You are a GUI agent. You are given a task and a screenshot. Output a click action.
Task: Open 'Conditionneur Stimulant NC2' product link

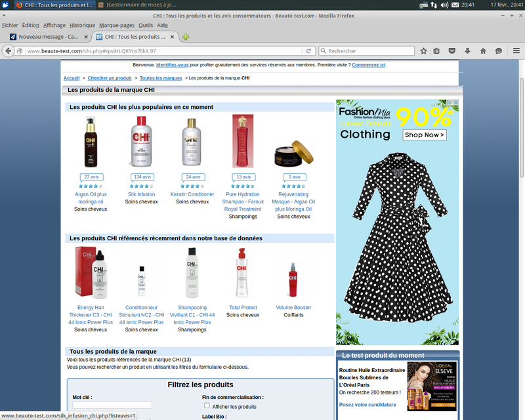tap(141, 315)
